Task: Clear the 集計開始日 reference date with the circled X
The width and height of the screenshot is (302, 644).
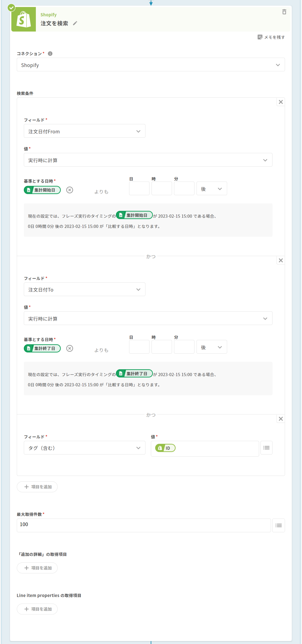Action: (70, 190)
